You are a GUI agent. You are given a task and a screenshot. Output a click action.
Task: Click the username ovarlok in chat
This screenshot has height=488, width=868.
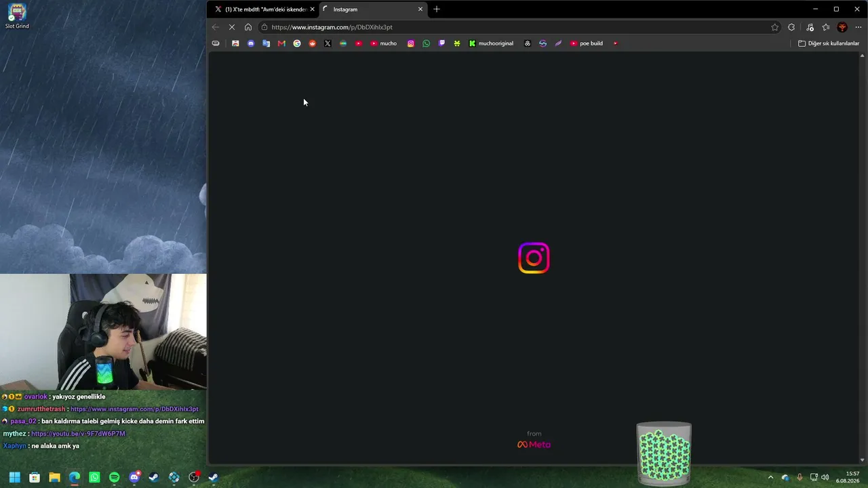[x=36, y=397]
